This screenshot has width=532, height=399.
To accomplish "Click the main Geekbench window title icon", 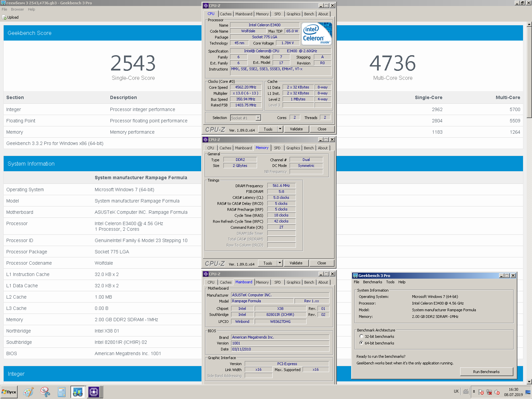I will coord(3,3).
